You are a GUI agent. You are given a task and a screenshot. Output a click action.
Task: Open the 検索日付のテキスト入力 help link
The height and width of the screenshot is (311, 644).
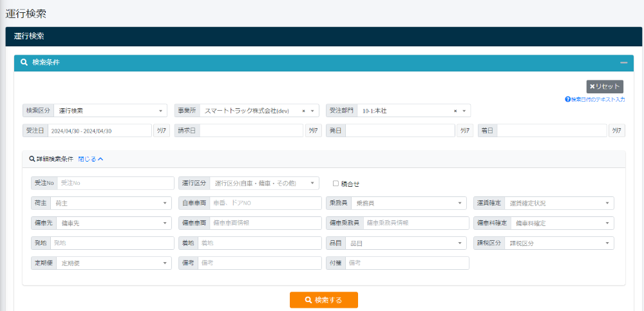[595, 100]
